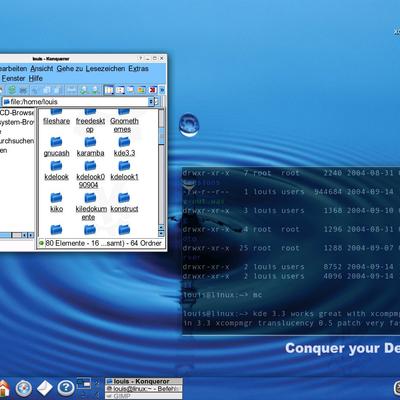This screenshot has width=400, height=400.
Task: Select CD-Browser in the sidebar
Action: coord(17,113)
